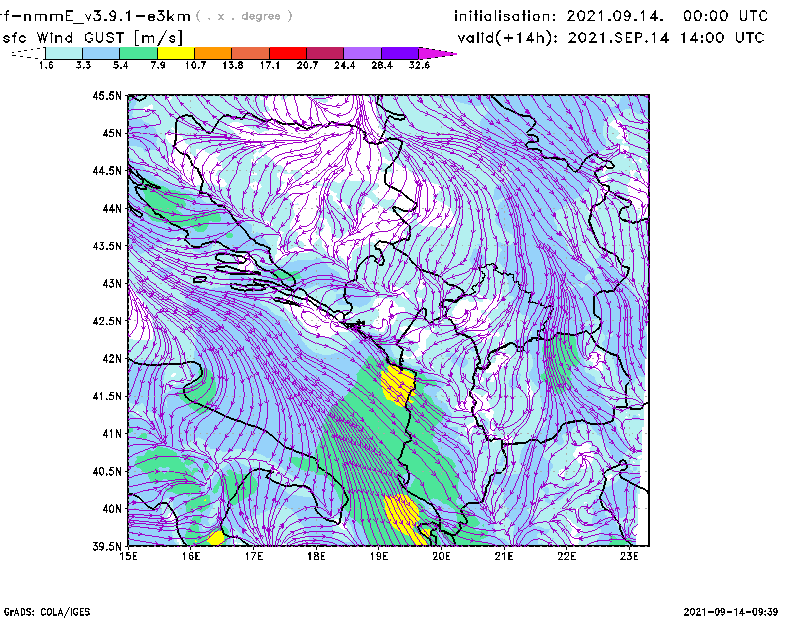800x618 pixels.
Task: Click the legend value 28.4
Action: pyautogui.click(x=382, y=65)
